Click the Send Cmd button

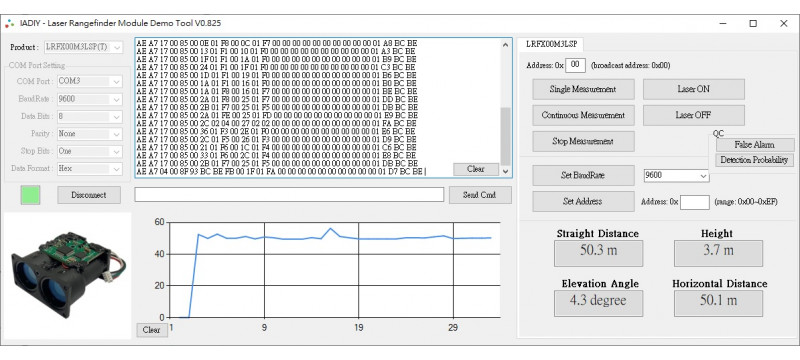pyautogui.click(x=480, y=195)
